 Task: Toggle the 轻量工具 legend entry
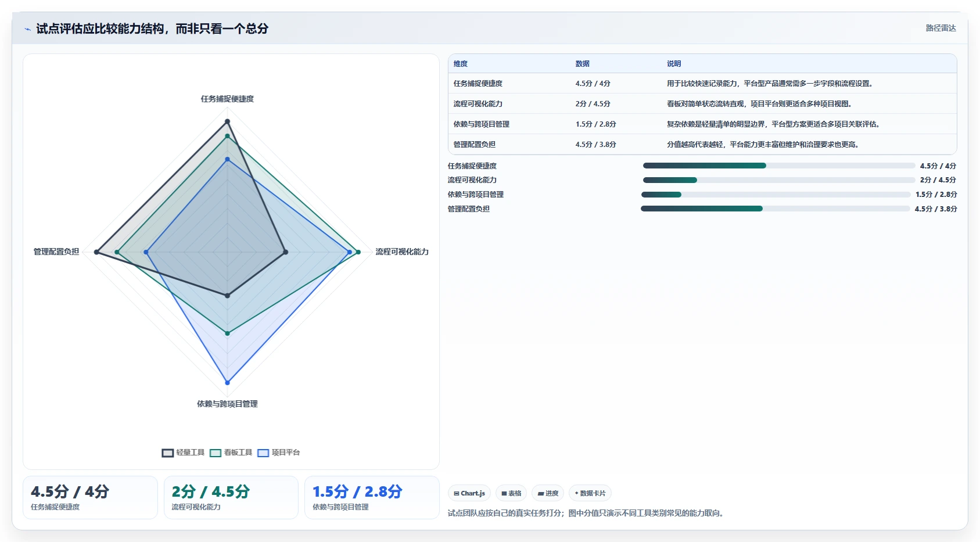pos(183,453)
